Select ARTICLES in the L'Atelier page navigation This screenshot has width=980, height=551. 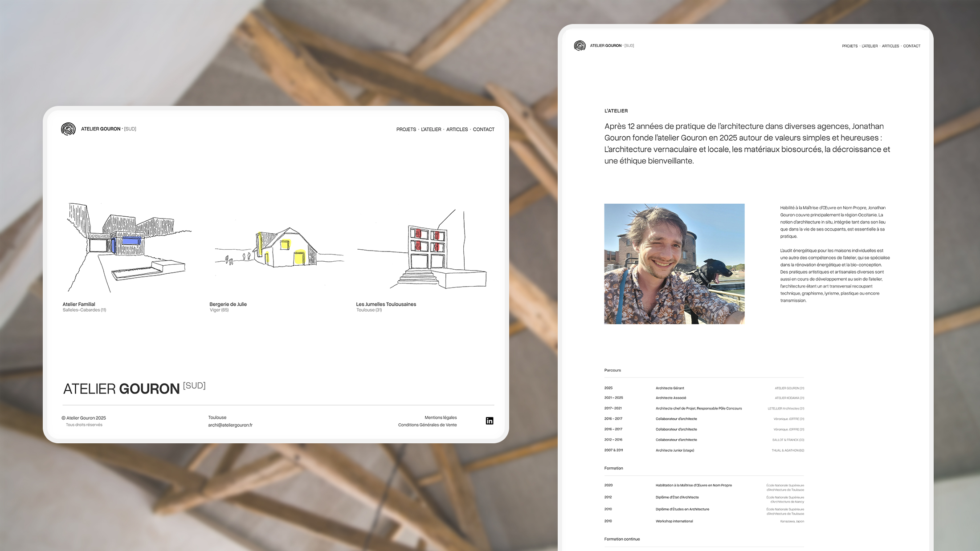[x=890, y=46]
